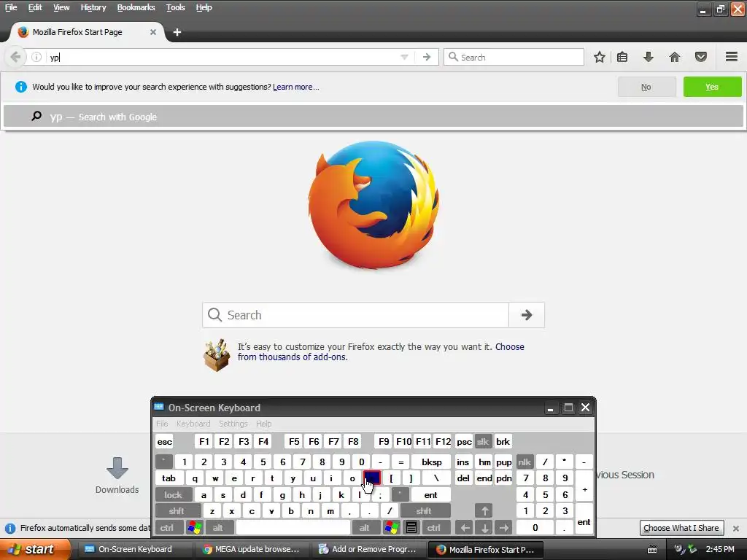Image resolution: width=747 pixels, height=560 pixels.
Task: Open the Firefox hamburger menu
Action: (x=732, y=57)
